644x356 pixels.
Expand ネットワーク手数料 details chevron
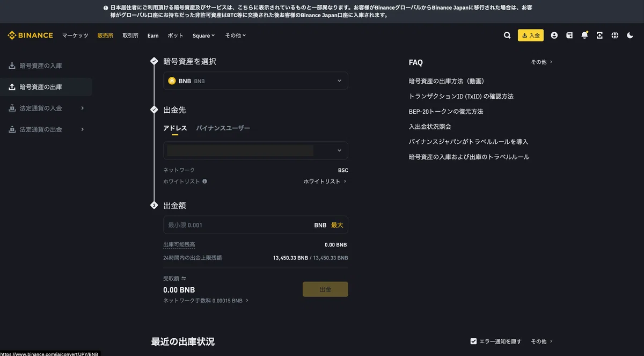(x=247, y=301)
